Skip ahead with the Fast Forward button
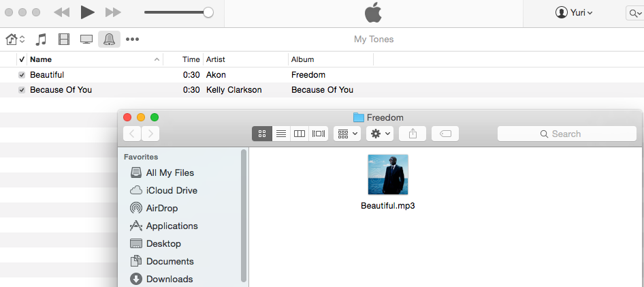This screenshot has height=287, width=644. click(113, 12)
